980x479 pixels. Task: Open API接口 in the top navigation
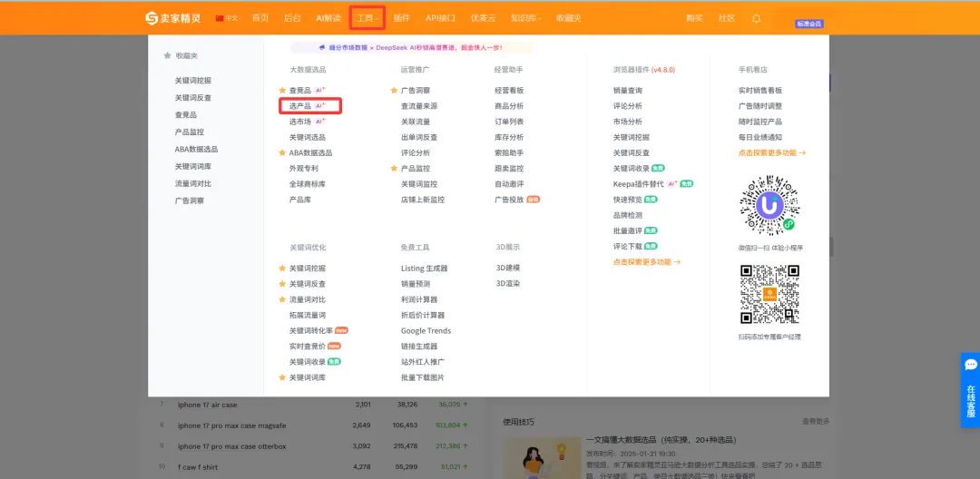pyautogui.click(x=441, y=18)
